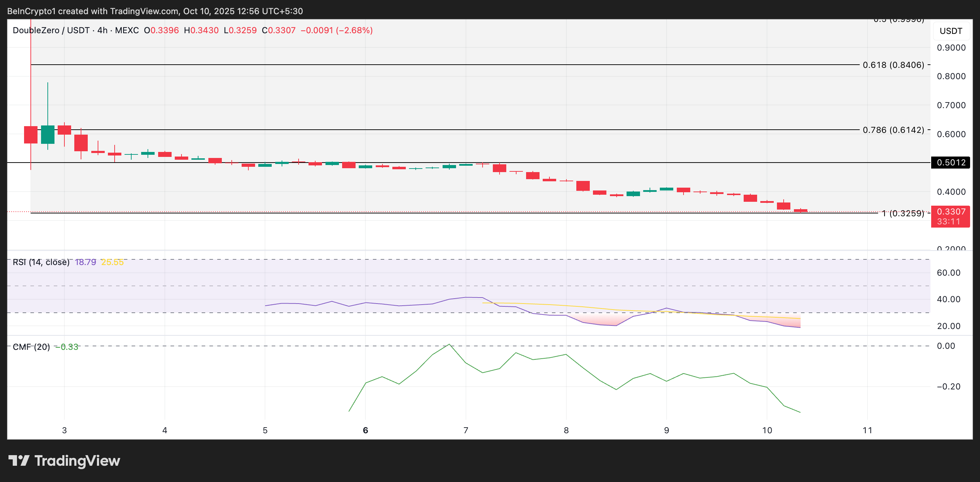
Task: Click the latest red candle at current price
Action: tap(800, 210)
